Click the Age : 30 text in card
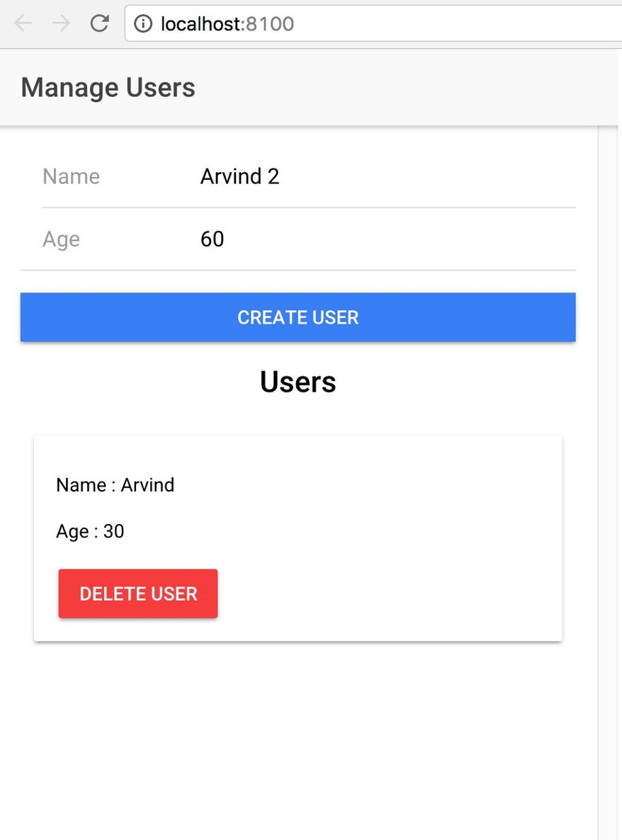 (x=90, y=531)
